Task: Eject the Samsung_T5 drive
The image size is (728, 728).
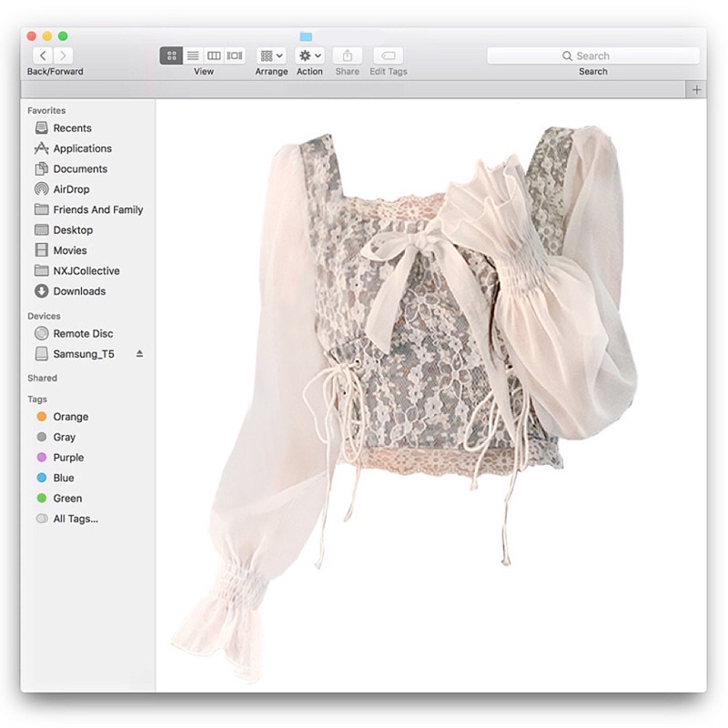Action: click(x=139, y=353)
